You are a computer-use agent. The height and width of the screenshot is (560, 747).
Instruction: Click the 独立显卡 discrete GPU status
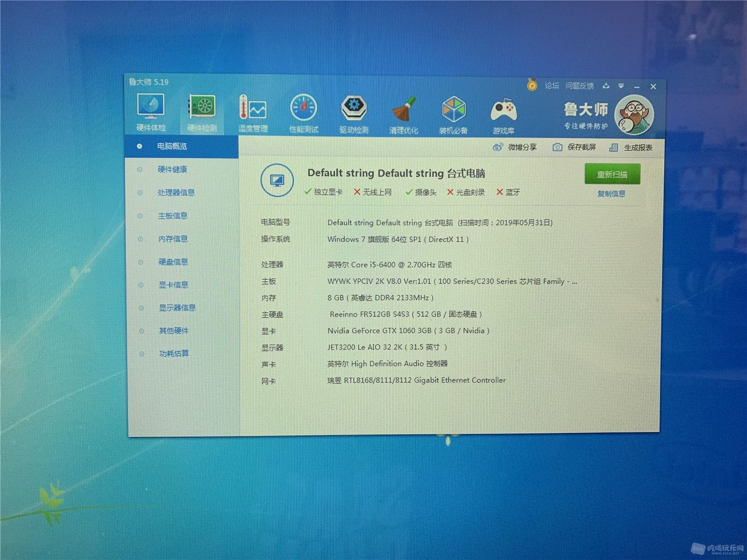coord(323,192)
